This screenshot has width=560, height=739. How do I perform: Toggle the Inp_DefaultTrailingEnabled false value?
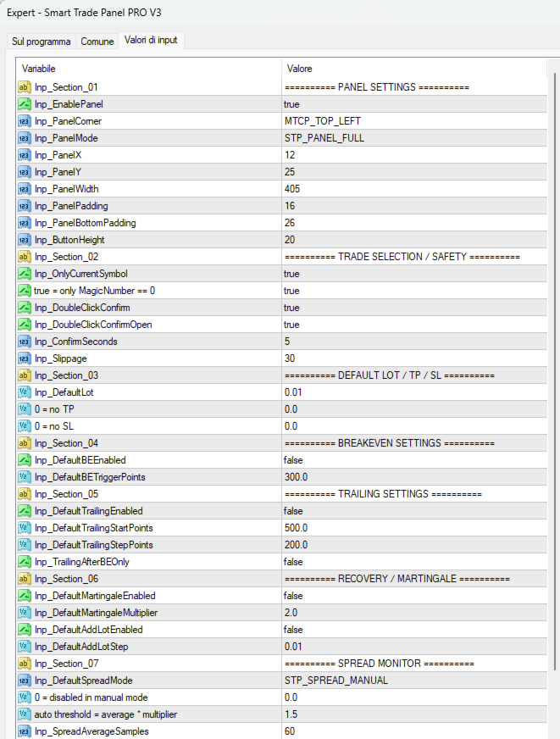pyautogui.click(x=414, y=511)
